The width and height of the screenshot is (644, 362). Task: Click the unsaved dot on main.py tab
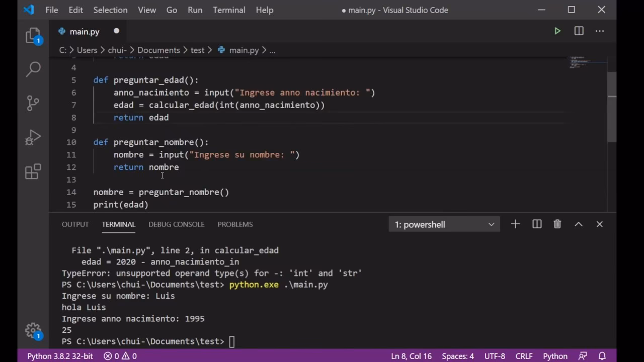116,31
